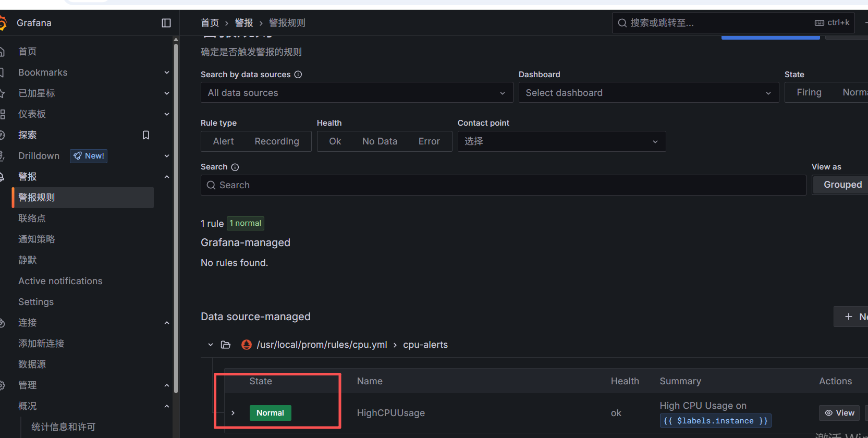The width and height of the screenshot is (868, 438).
Task: Click the Summary column header
Action: (680, 381)
